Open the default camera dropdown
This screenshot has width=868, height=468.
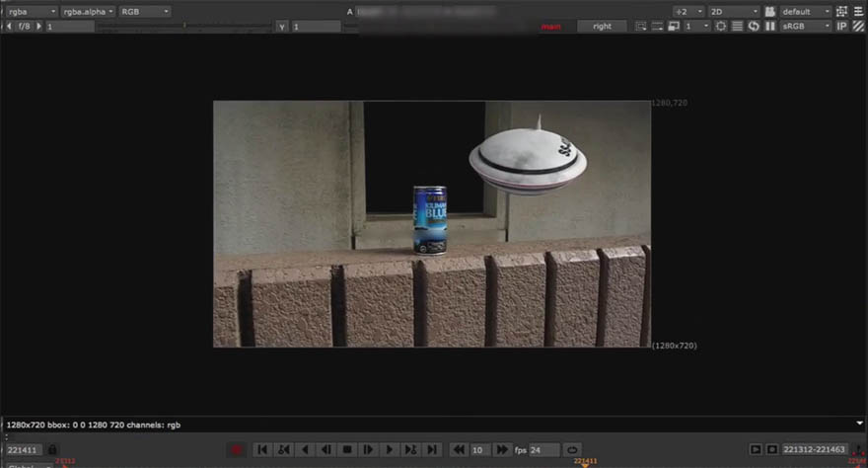[x=806, y=11]
